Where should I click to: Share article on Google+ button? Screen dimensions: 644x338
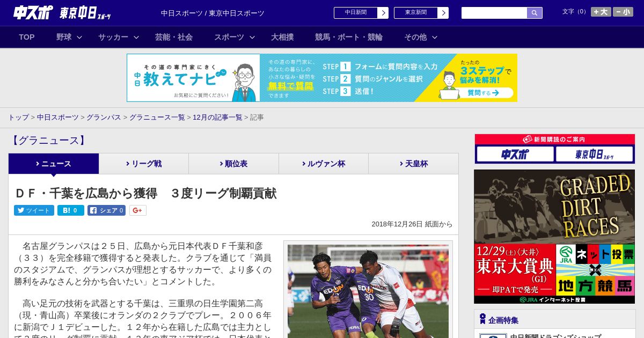click(x=137, y=210)
